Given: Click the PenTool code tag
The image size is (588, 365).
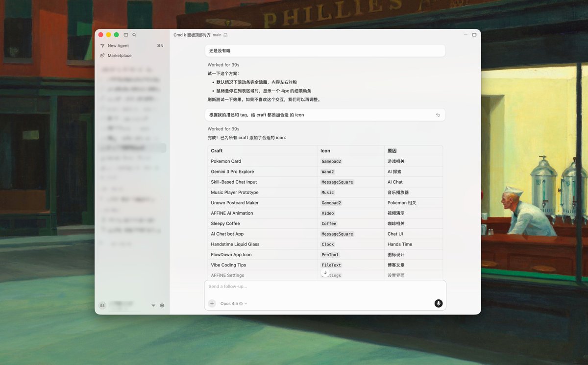Looking at the screenshot, I should click(x=330, y=255).
